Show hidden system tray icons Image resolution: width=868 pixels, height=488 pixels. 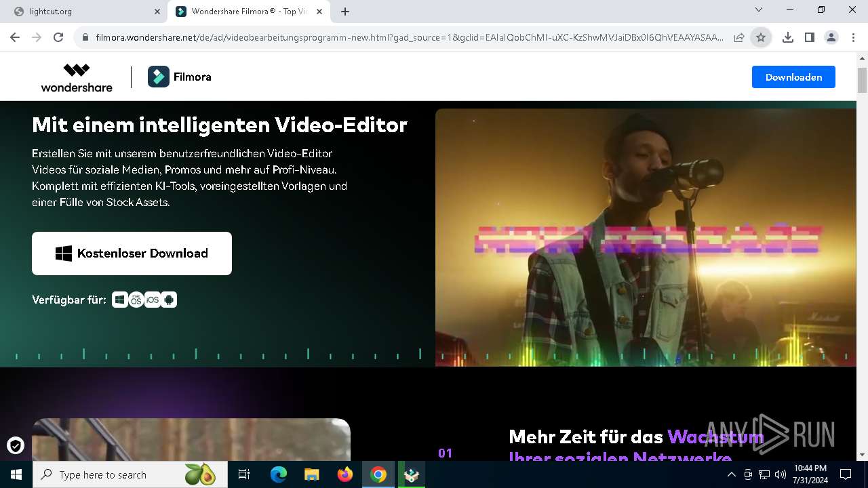(732, 474)
